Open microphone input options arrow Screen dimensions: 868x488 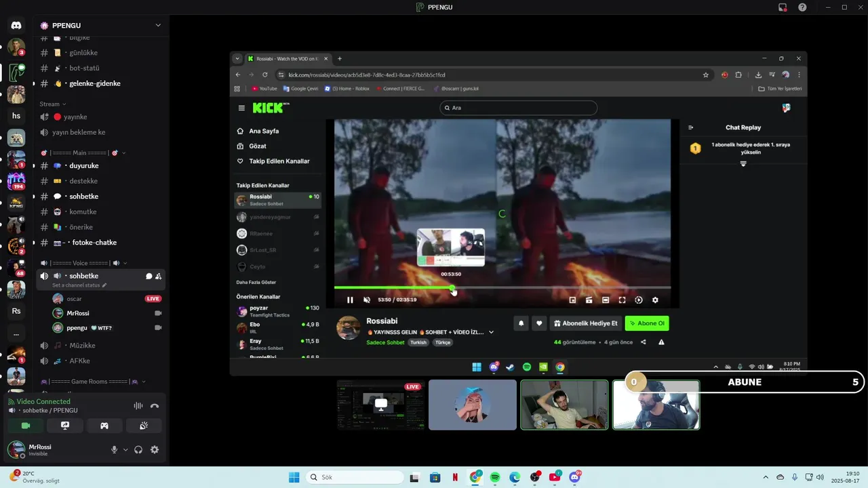click(125, 449)
